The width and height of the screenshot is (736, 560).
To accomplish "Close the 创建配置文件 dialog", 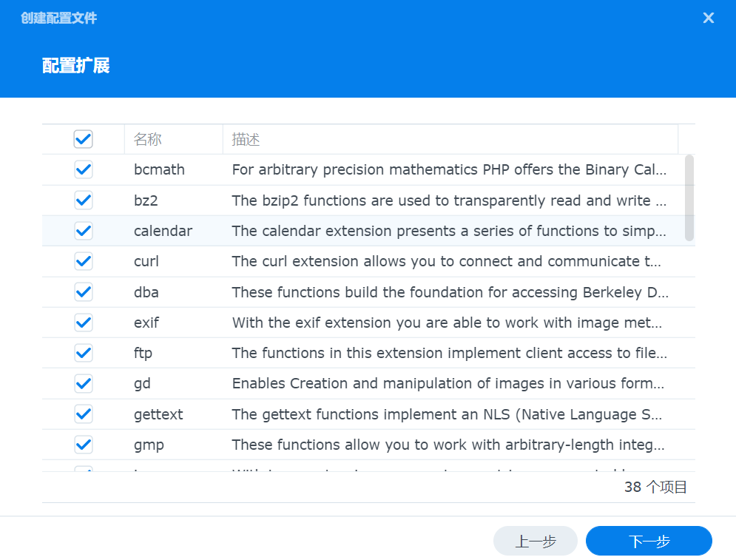I will [709, 18].
